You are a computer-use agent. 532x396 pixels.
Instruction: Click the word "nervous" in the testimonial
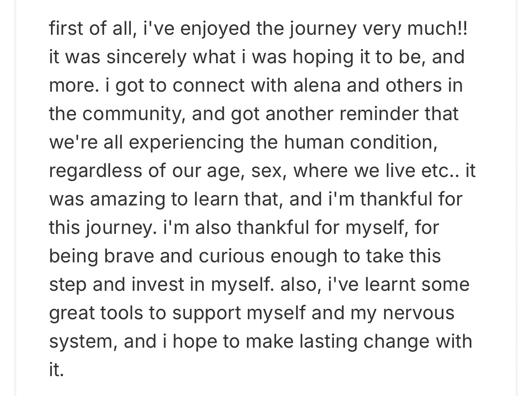coord(419,312)
